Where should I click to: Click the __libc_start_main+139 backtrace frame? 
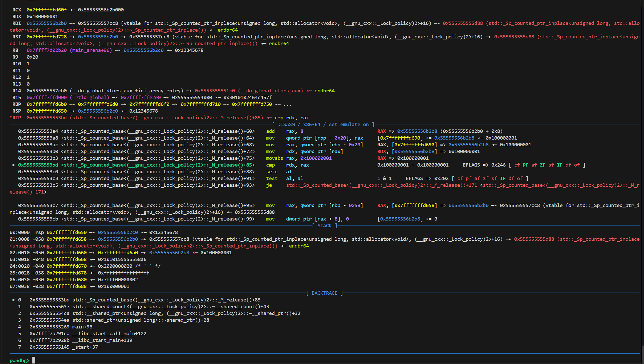coord(102,340)
